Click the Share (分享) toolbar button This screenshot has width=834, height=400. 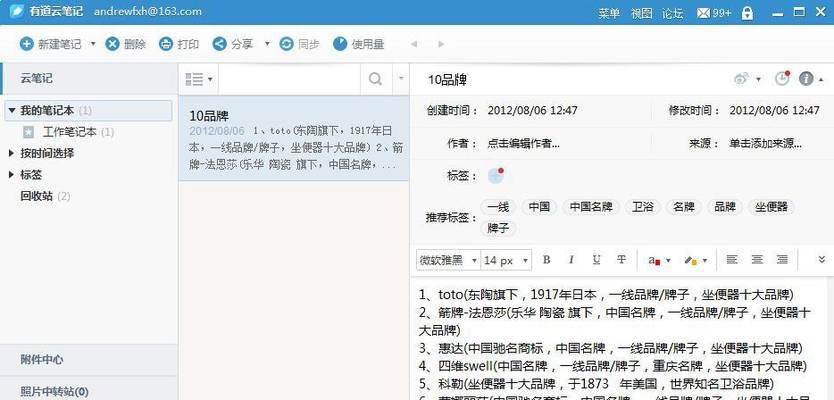[232, 44]
